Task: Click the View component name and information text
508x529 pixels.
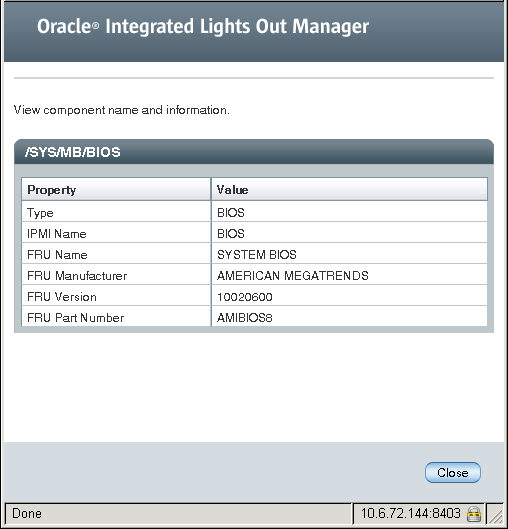Action: click(121, 110)
